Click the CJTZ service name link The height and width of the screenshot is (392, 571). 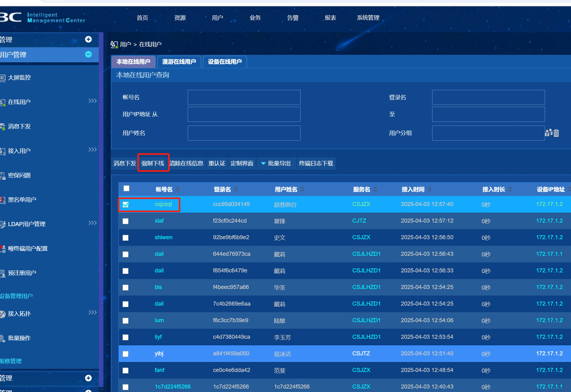359,221
